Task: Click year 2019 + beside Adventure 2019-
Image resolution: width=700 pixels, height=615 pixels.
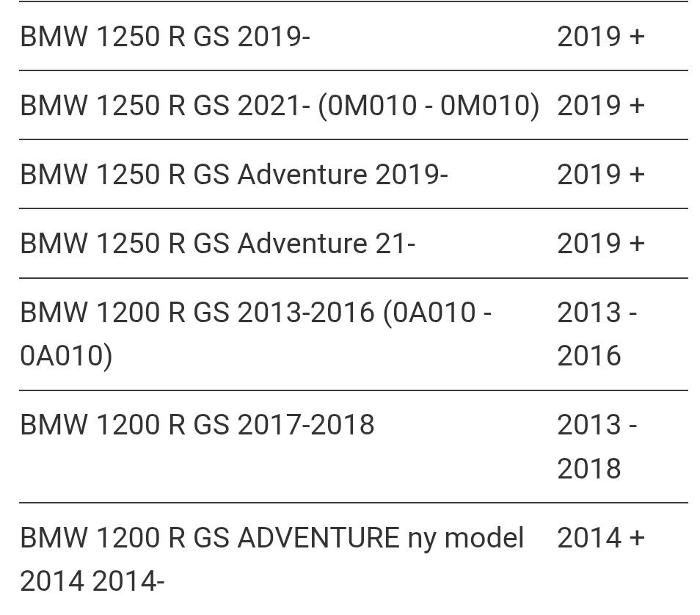Action: 601,174
